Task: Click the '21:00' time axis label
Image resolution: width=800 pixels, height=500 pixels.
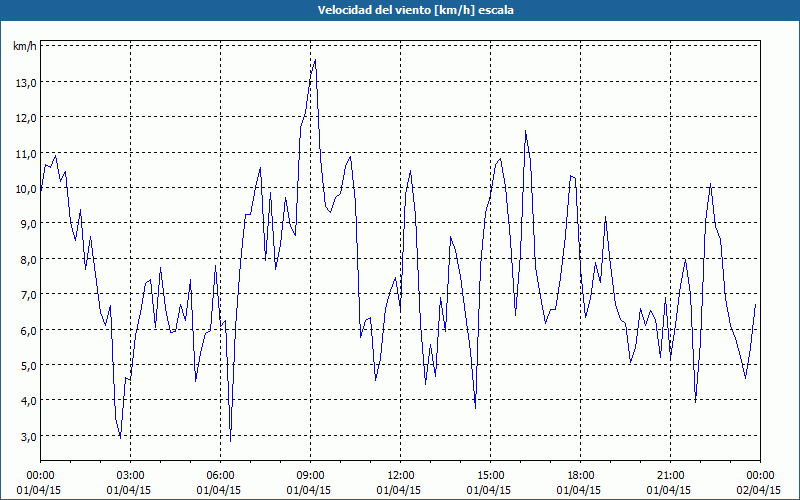Action: [670, 476]
